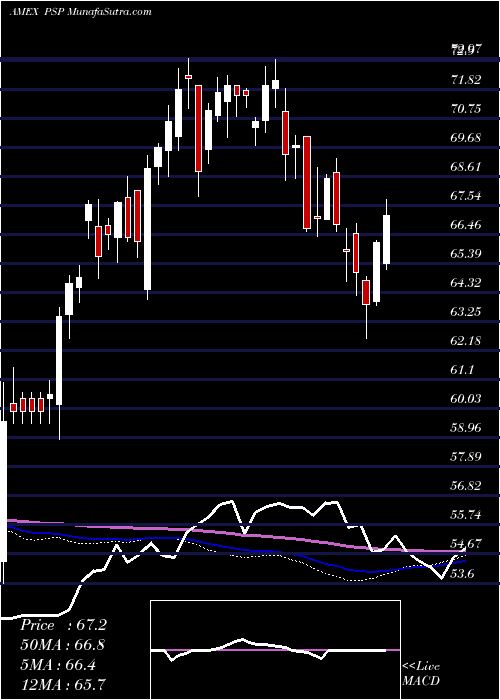Click the 56.82 price label
Screen dimensions: 500x700
pyautogui.click(x=466, y=485)
